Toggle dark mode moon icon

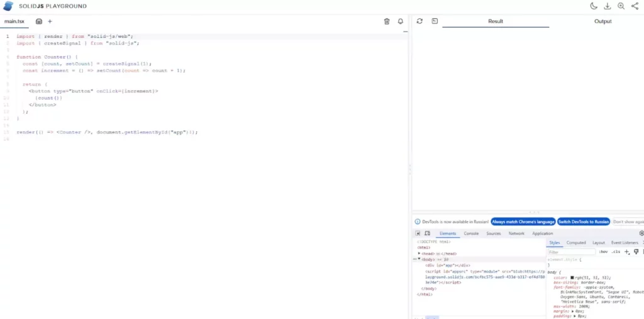(594, 6)
